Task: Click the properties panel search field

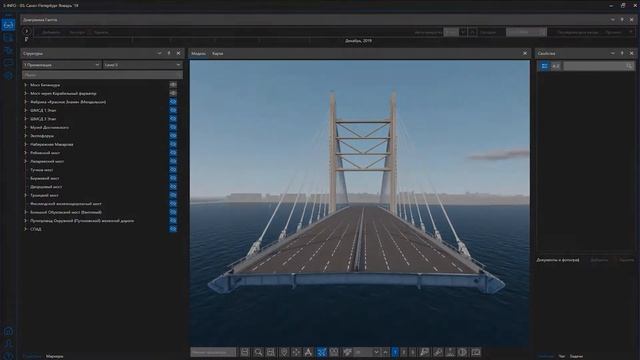Action: (x=598, y=66)
